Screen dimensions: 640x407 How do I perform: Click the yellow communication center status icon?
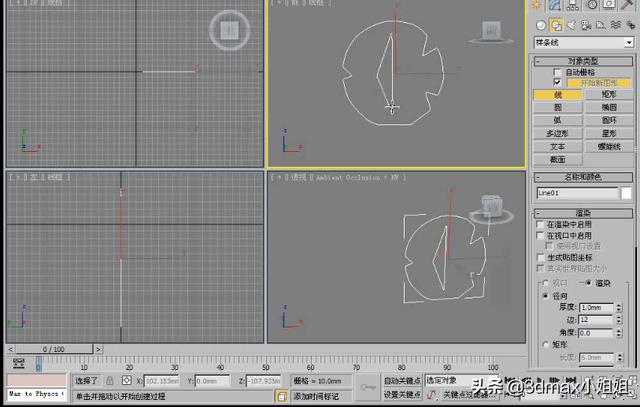pyautogui.click(x=282, y=396)
